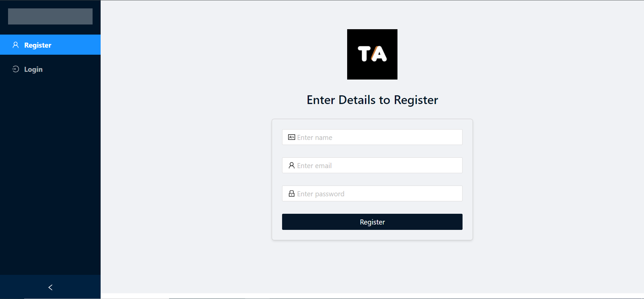Click the sign-in arrow icon beside Login
Viewport: 644px width, 299px height.
click(15, 69)
